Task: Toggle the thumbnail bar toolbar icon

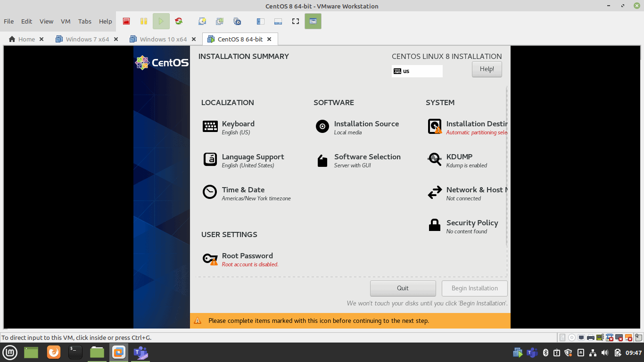Action: [278, 21]
